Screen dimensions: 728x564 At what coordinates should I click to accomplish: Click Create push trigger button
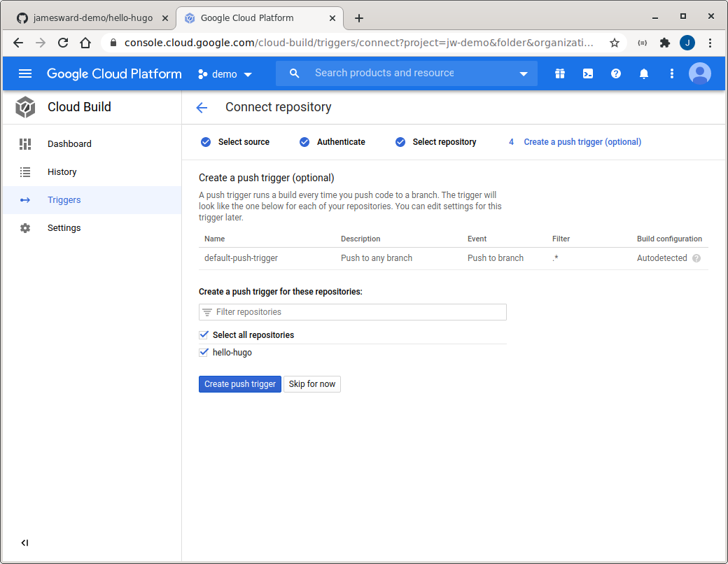point(239,384)
